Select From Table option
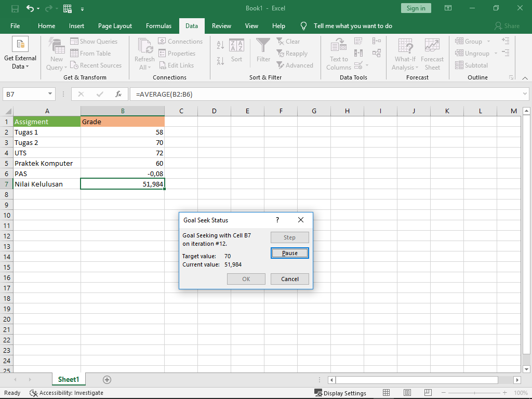 coord(90,54)
